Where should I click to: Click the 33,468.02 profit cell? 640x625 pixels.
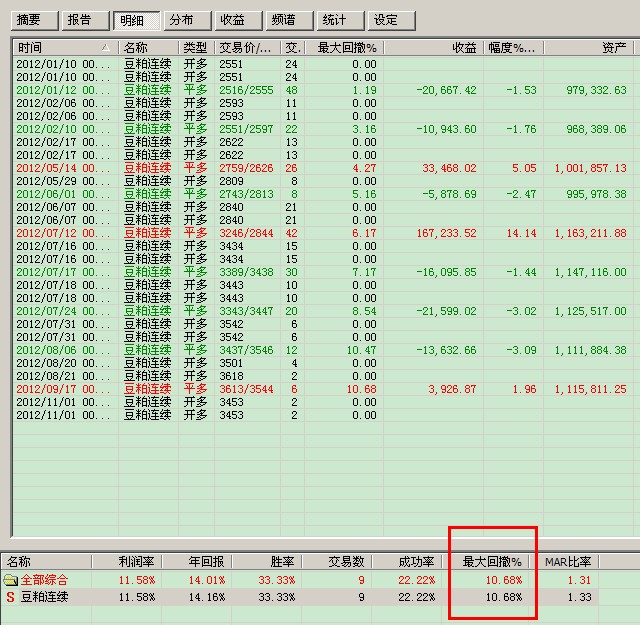point(449,168)
